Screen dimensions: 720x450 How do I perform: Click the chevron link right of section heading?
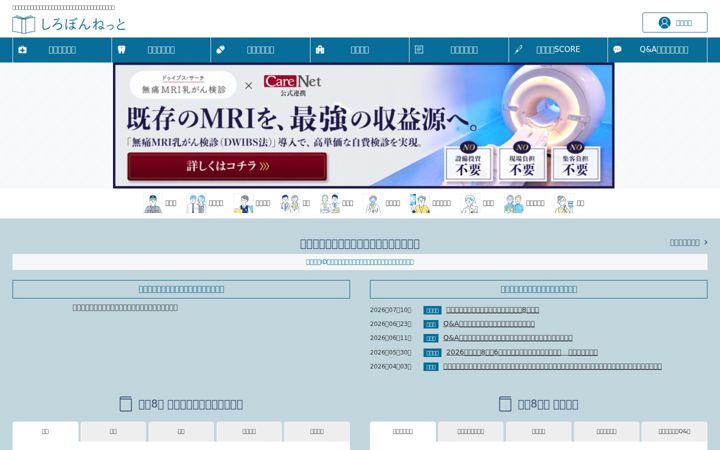pyautogui.click(x=688, y=242)
